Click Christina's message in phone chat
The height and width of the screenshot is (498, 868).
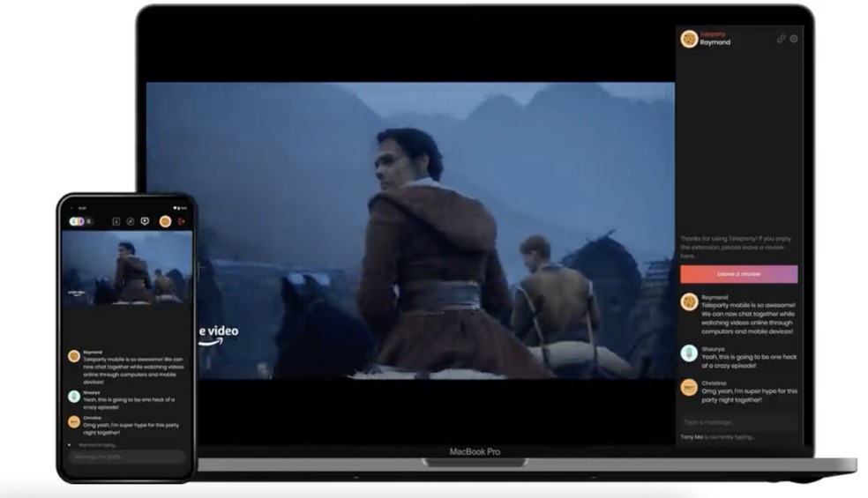click(x=131, y=429)
